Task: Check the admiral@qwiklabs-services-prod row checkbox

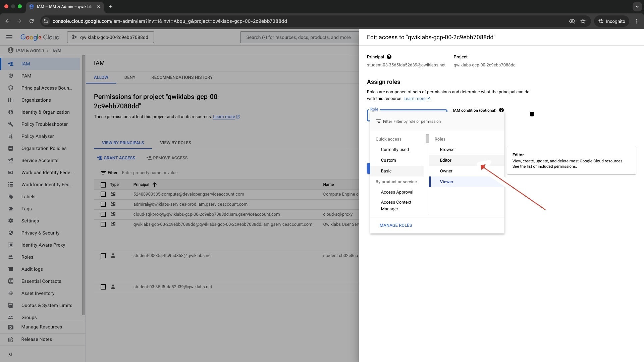Action: point(103,204)
